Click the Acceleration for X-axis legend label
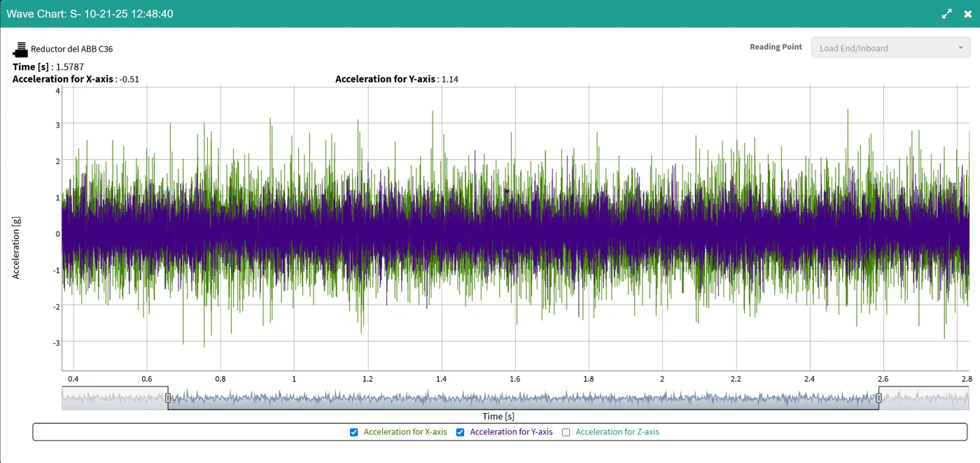Viewport: 980px width, 463px height. coord(405,432)
